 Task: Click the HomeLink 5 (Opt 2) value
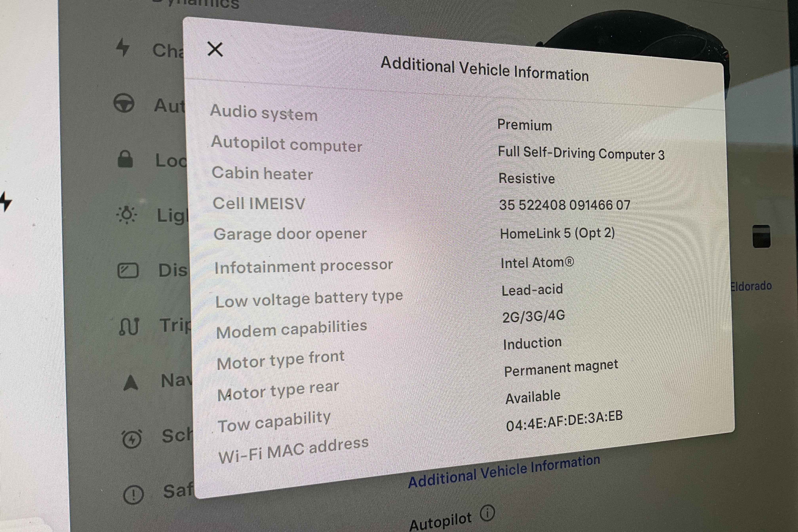[558, 233]
